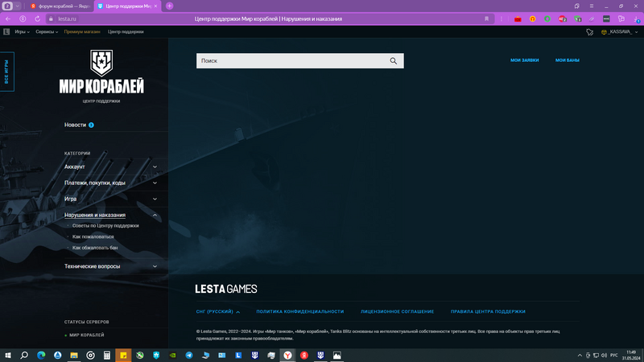Open the Игры dropdown in top bar

click(x=22, y=31)
